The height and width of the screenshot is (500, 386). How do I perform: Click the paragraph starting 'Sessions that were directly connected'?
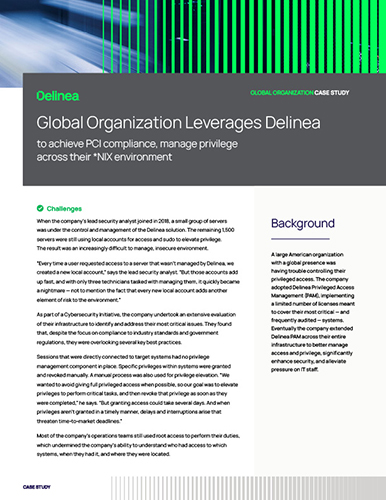137,389
